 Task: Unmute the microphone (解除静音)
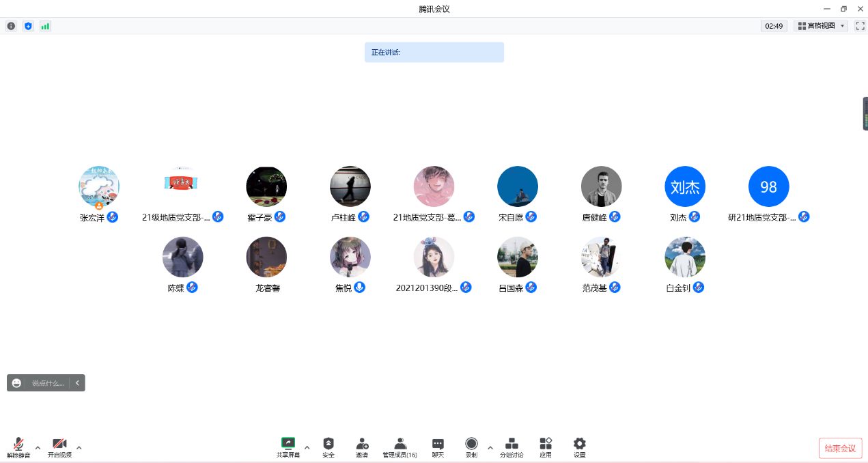coord(18,447)
